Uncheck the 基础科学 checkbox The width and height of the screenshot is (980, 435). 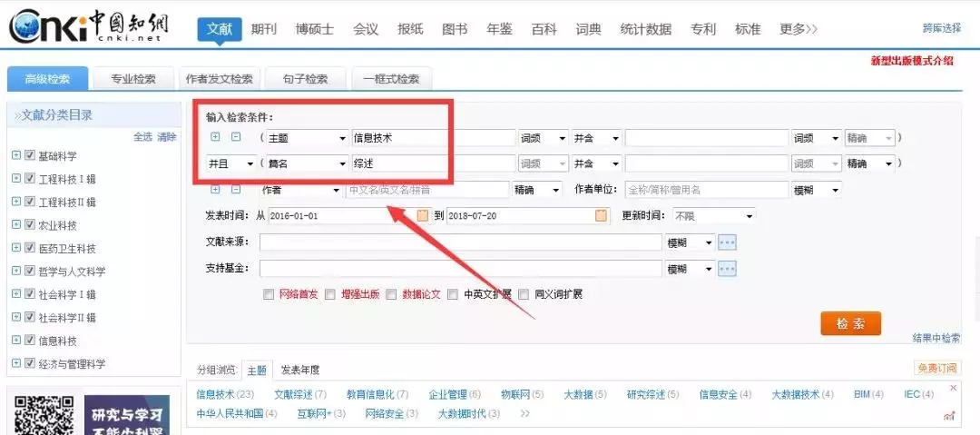[29, 155]
